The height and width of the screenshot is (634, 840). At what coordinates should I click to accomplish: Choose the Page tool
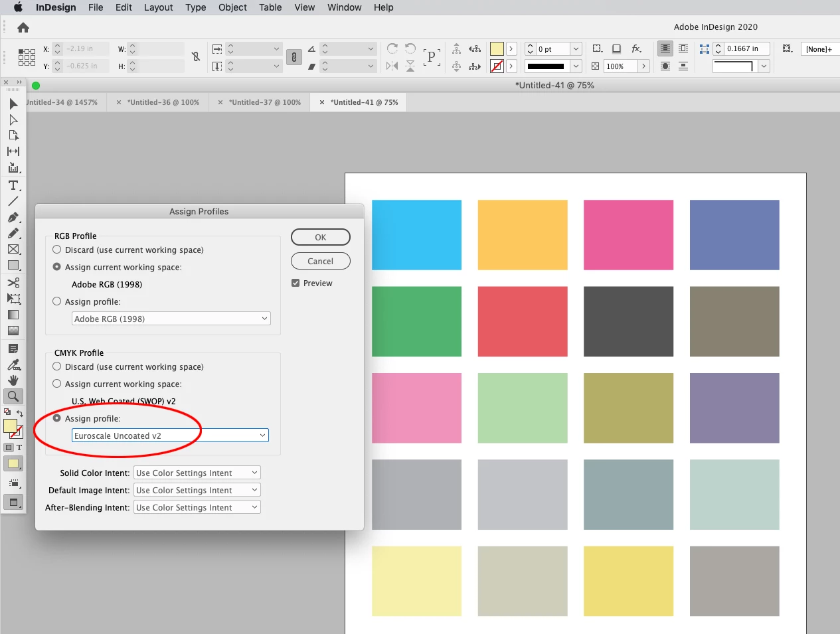[x=13, y=135]
